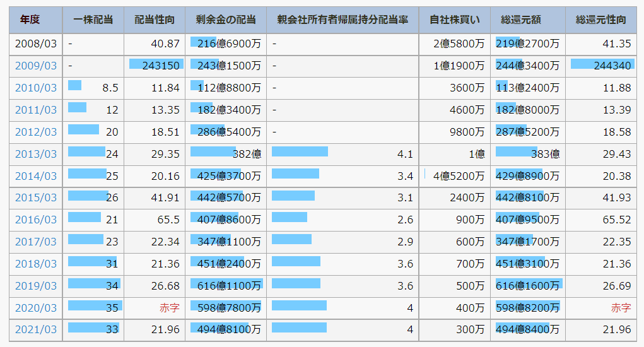Open the 2018/03 fiscal year link
The width and height of the screenshot is (644, 347).
click(x=36, y=264)
